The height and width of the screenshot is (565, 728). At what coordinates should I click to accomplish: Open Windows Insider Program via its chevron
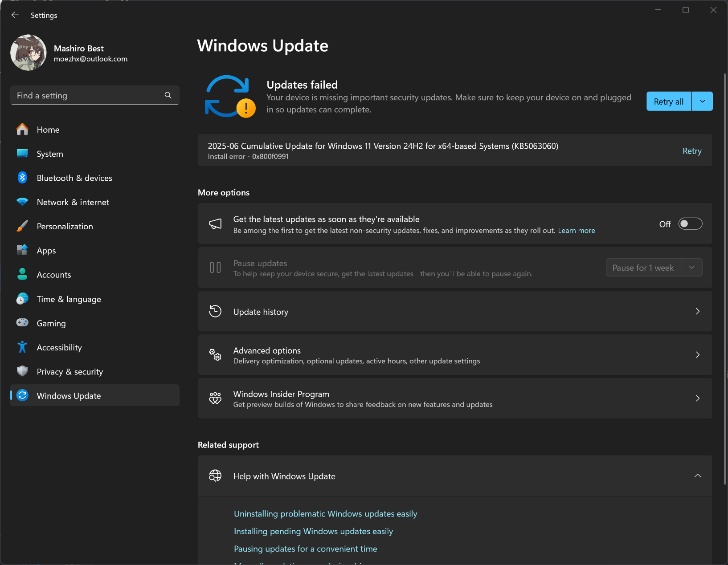tap(698, 398)
